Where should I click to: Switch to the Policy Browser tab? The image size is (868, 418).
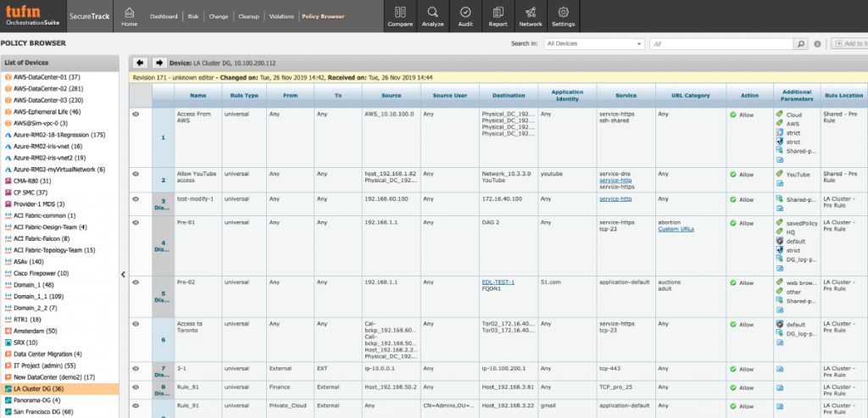[x=323, y=16]
